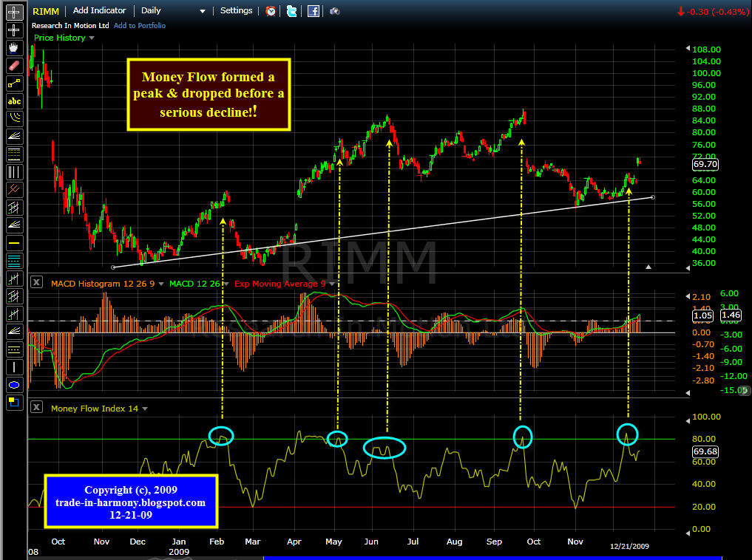Expand the green MACD 12 26 dropdown
Screen dimensions: 752x560
click(226, 284)
